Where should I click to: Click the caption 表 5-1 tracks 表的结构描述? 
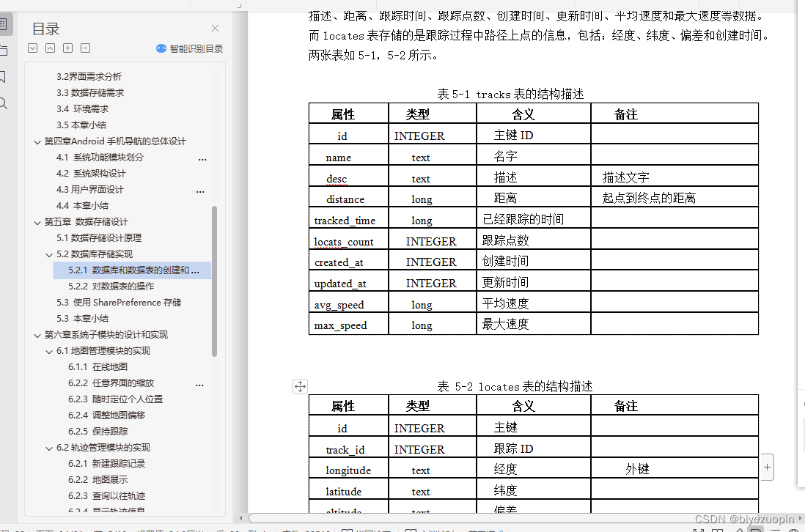[x=510, y=94]
